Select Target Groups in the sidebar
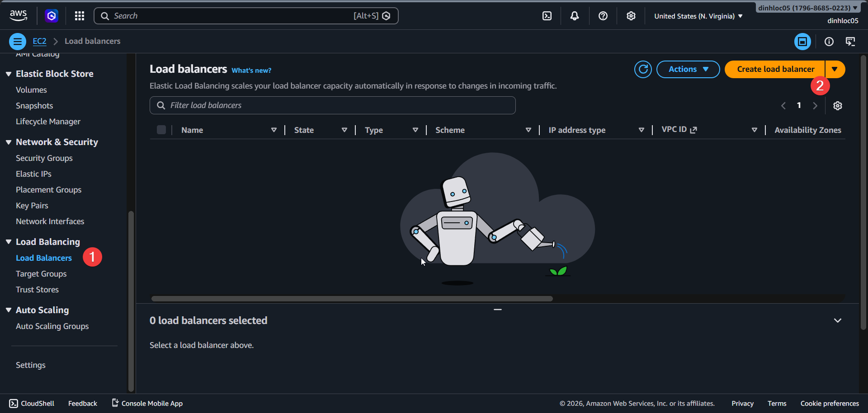868x413 pixels. (x=41, y=273)
